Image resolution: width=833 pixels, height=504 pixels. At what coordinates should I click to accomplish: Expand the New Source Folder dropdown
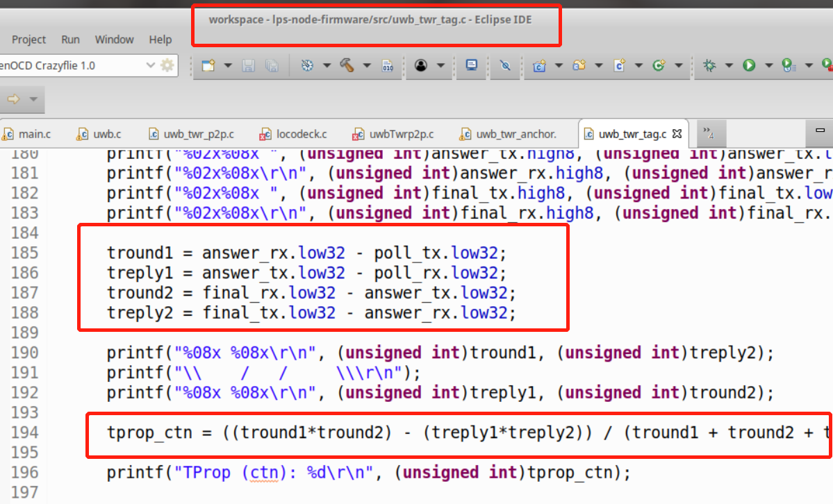pos(599,65)
